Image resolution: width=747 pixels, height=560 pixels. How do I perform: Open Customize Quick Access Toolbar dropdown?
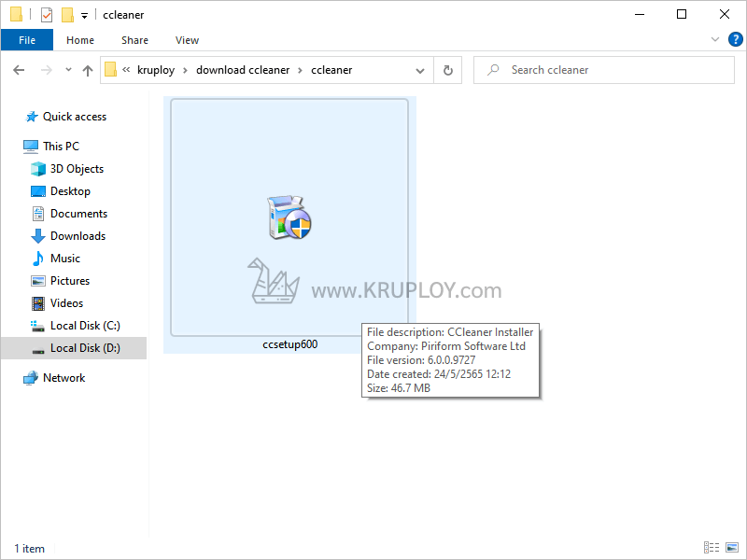pos(84,16)
